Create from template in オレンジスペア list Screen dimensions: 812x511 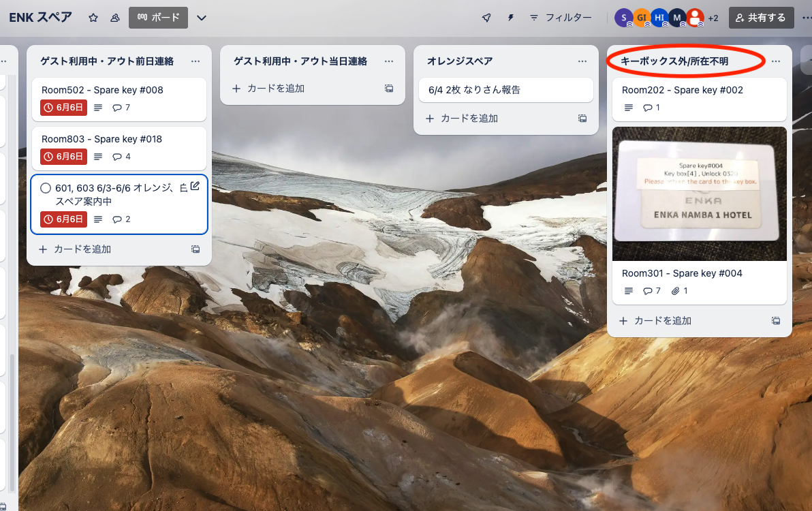pyautogui.click(x=582, y=119)
